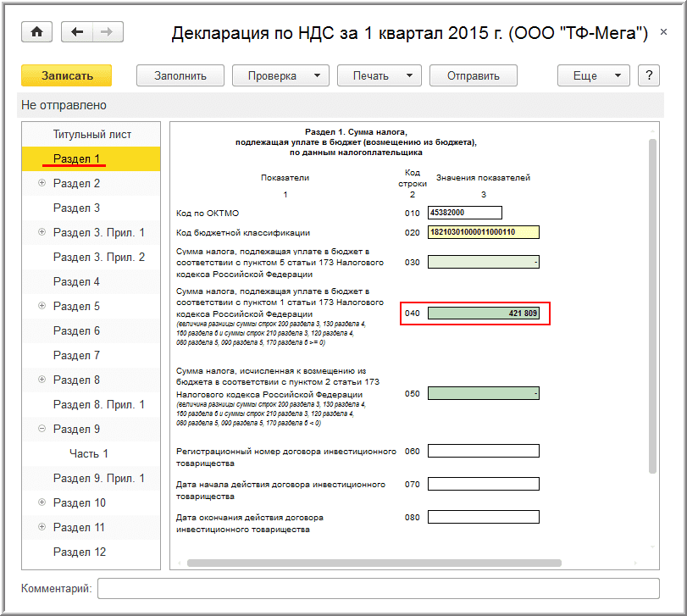Click the vertical scrollbar of the form

(652, 305)
